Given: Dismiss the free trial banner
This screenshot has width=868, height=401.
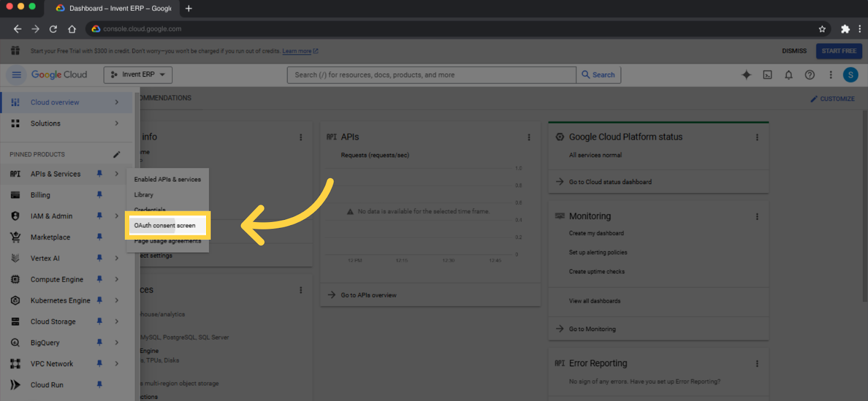Looking at the screenshot, I should (x=794, y=51).
